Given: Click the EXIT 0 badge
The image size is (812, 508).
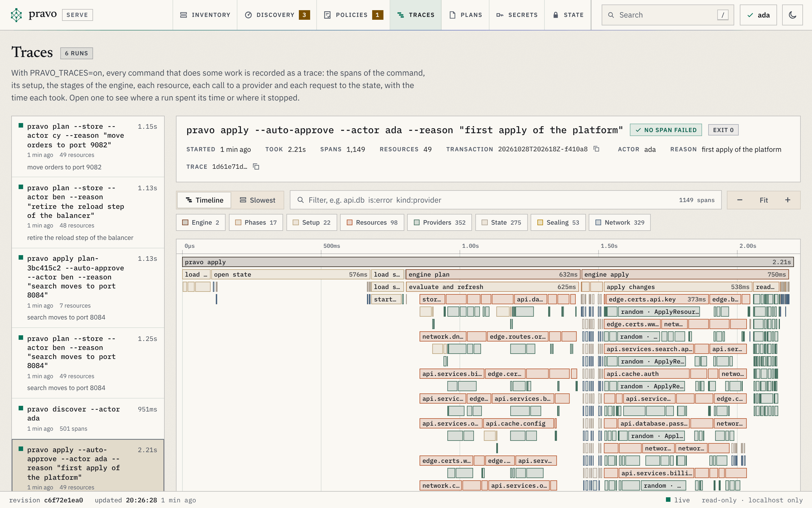Looking at the screenshot, I should (723, 130).
